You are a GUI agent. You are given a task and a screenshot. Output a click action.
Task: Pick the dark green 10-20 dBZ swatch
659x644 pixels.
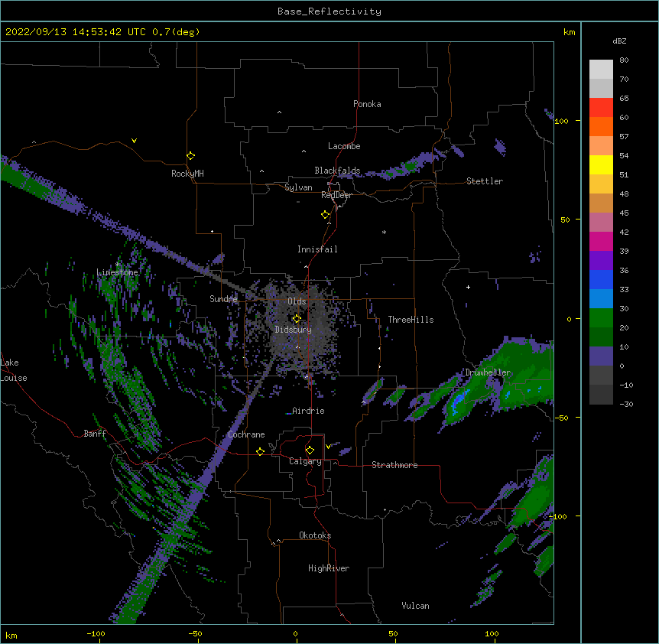click(601, 337)
